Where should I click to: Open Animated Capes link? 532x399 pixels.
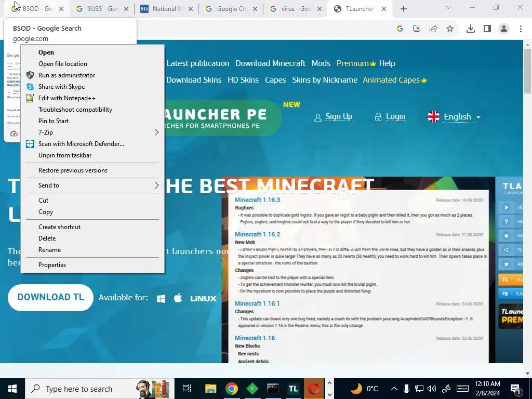[395, 80]
